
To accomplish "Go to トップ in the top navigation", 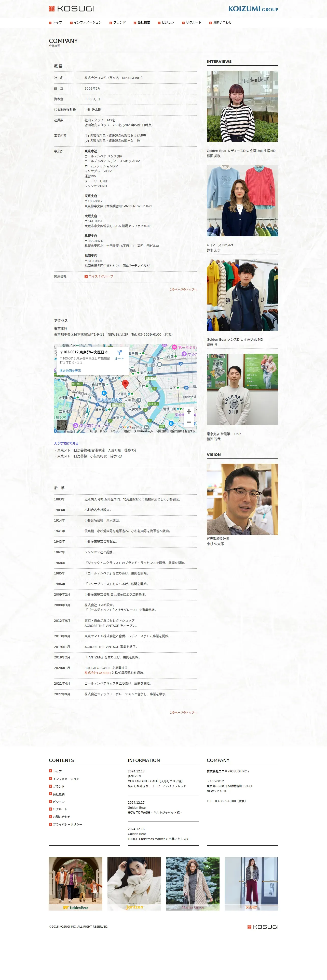I will (56, 22).
